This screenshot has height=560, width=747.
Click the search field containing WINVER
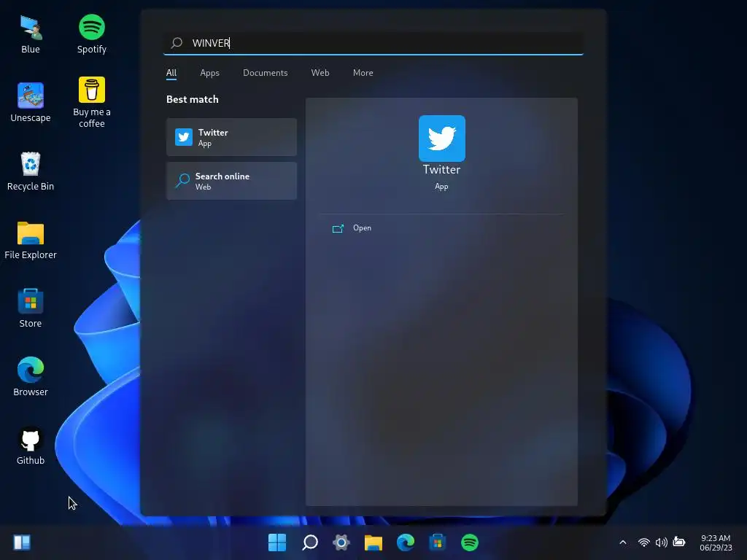[373, 43]
